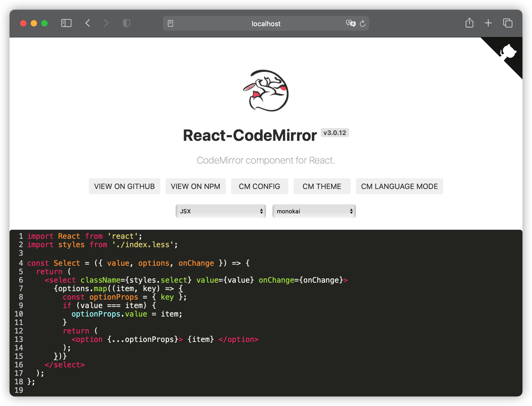The image size is (532, 406).
Task: Click '</option>' closing tag on line 13
Action: coord(239,339)
